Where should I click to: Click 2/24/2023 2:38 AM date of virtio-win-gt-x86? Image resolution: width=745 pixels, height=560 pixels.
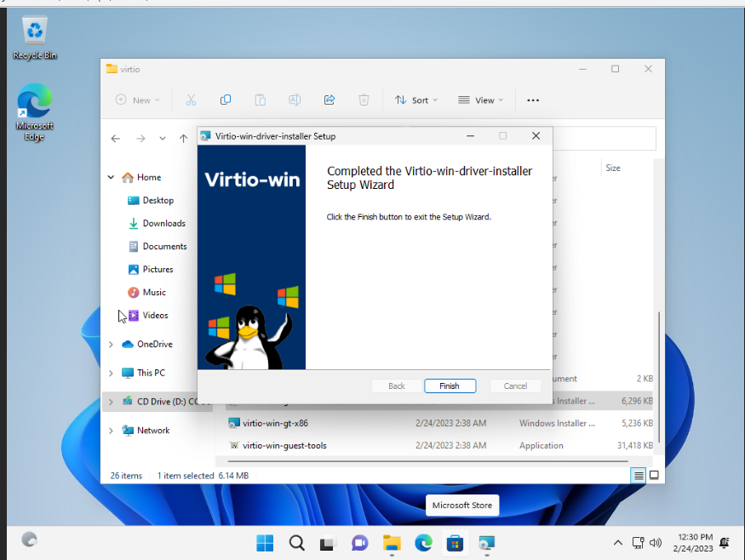click(451, 423)
